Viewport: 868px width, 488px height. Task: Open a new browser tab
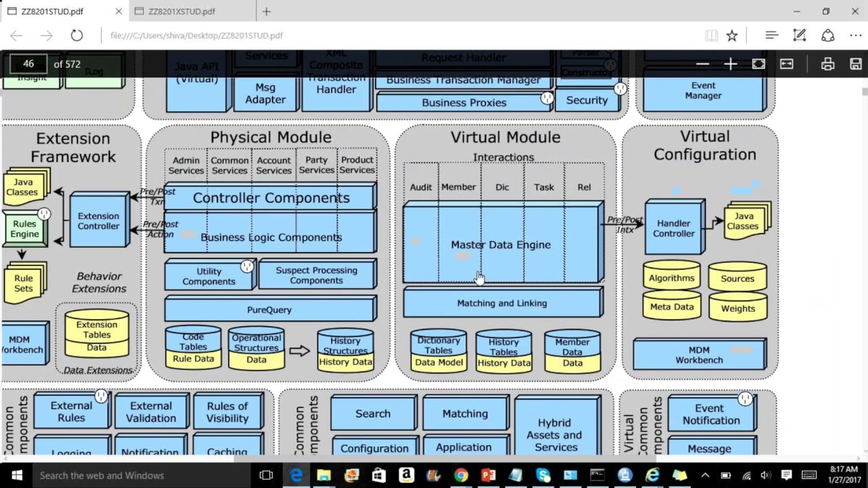click(267, 12)
